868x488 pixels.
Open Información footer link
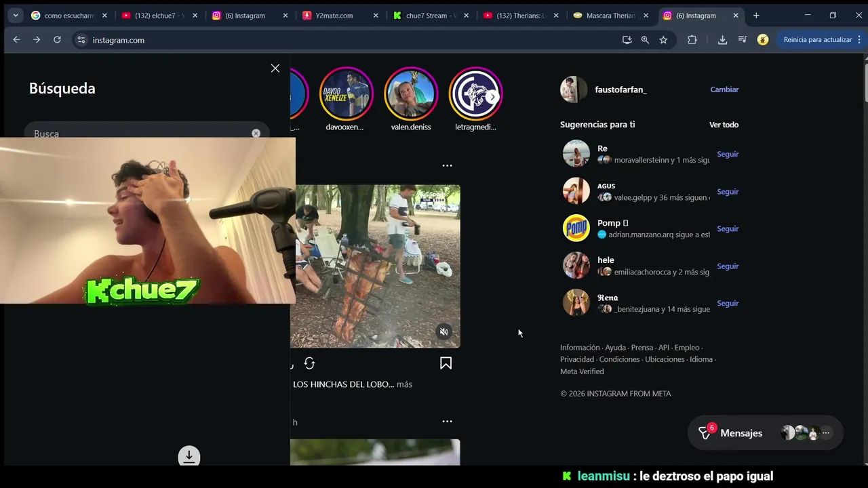click(x=580, y=348)
